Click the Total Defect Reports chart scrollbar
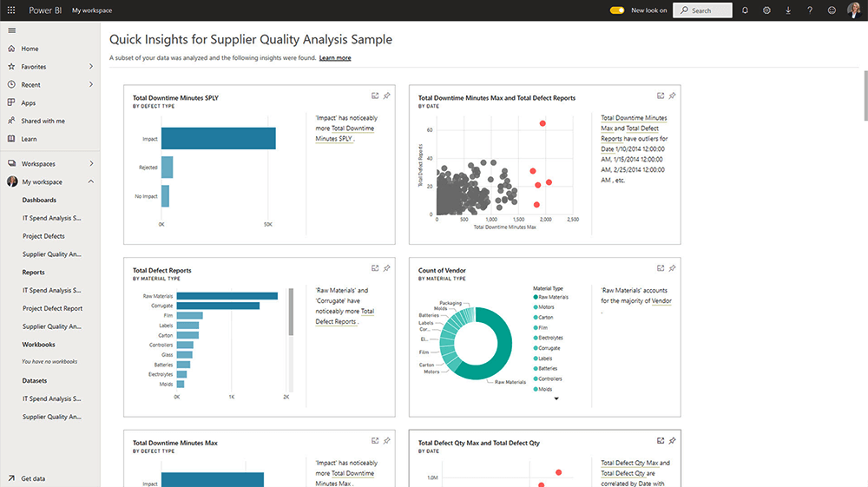 (292, 314)
